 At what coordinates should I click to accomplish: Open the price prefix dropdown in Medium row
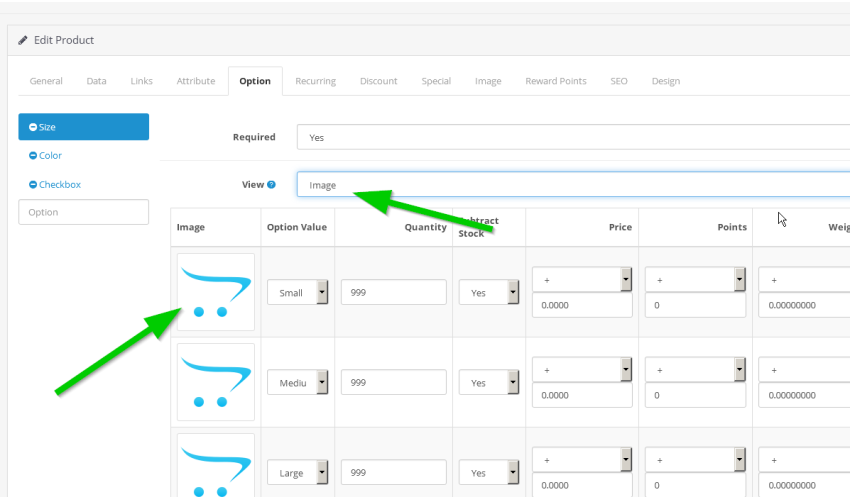582,370
